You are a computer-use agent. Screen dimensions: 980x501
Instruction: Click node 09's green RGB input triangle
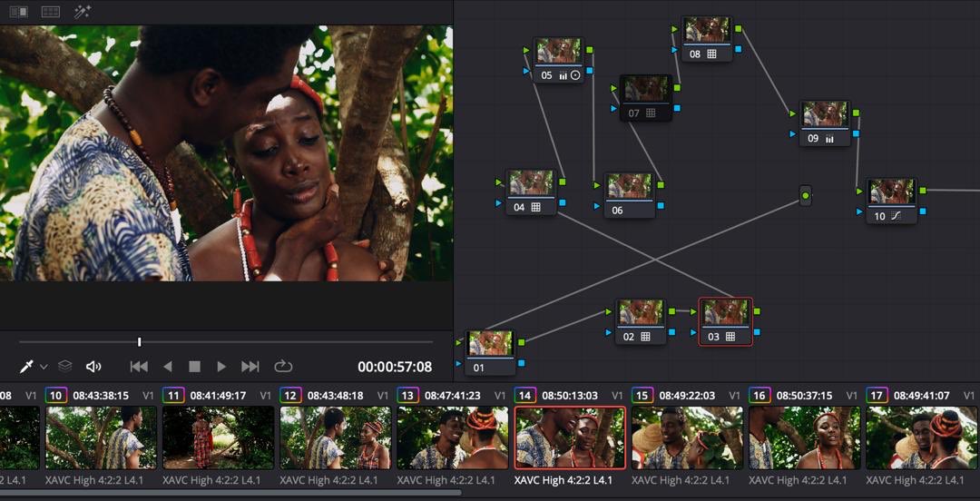pyautogui.click(x=792, y=113)
